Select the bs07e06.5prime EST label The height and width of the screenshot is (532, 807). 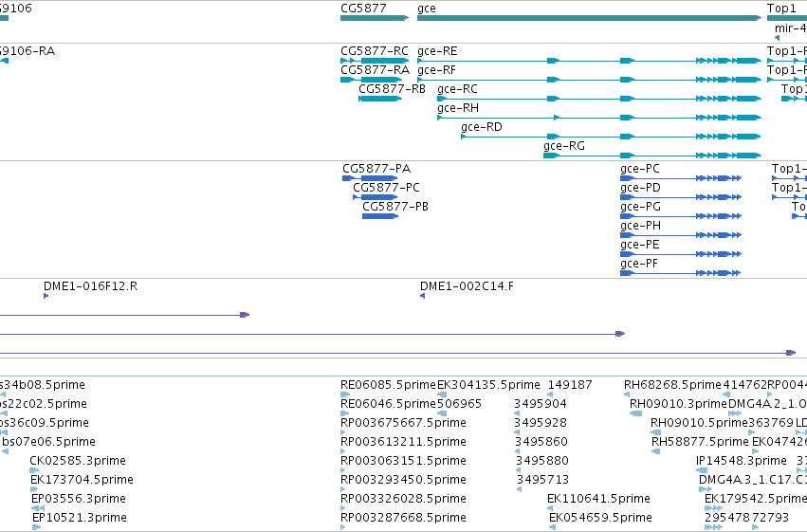click(x=49, y=442)
